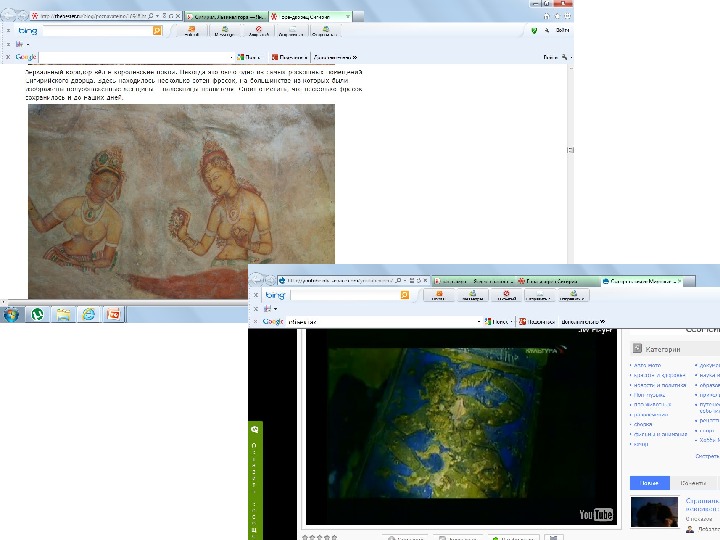720x540 pixels.
Task: Click red-circle Bing toolbar button in video window
Action: [x=506, y=295]
